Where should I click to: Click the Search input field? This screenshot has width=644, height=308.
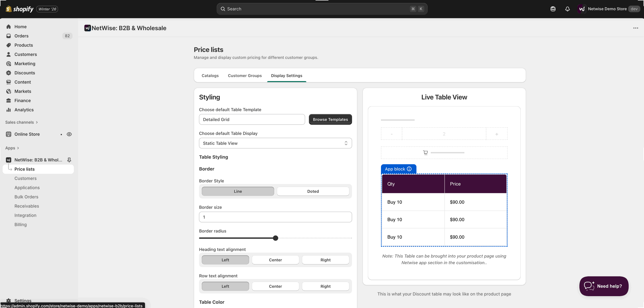click(322, 9)
